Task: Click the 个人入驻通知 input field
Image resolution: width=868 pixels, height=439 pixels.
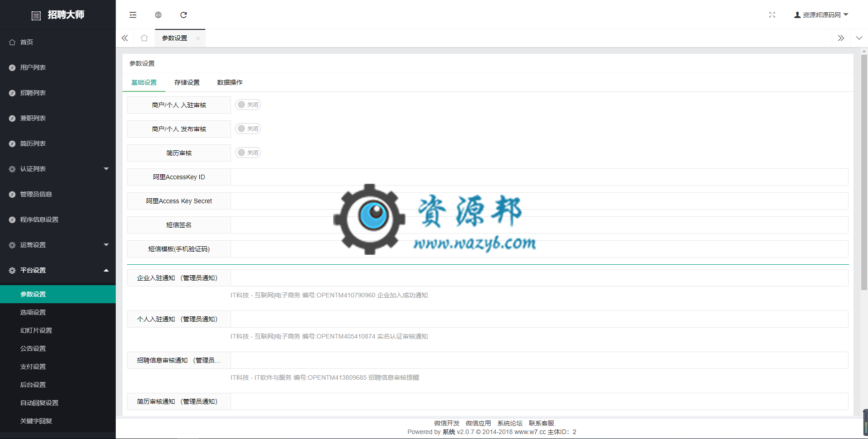Action: pos(539,319)
